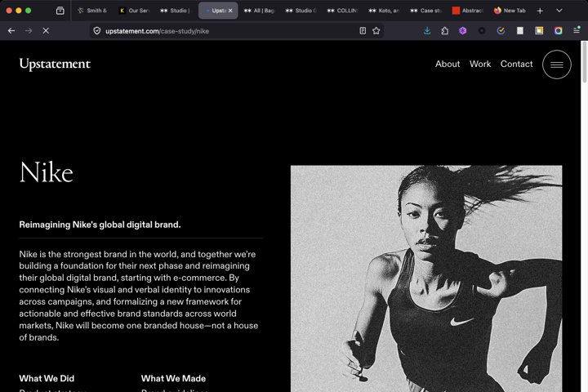The image size is (588, 392).
Task: Click the 'What We Made' heading
Action: point(173,378)
